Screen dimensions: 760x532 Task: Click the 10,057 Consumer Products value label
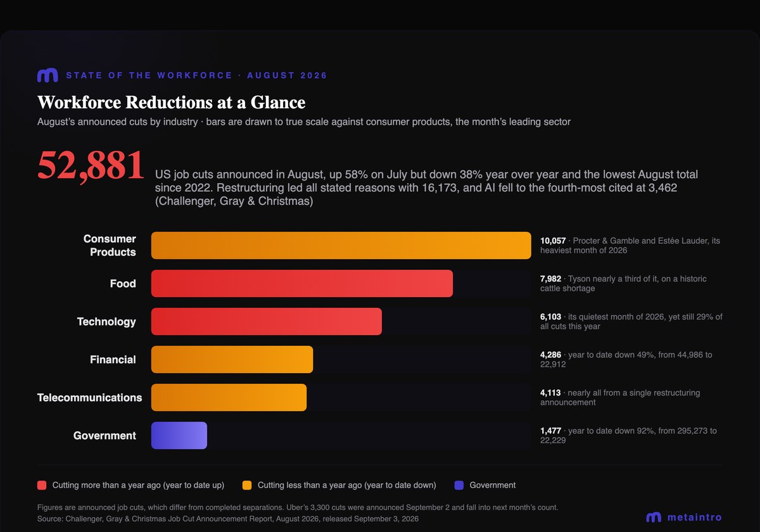(x=552, y=241)
